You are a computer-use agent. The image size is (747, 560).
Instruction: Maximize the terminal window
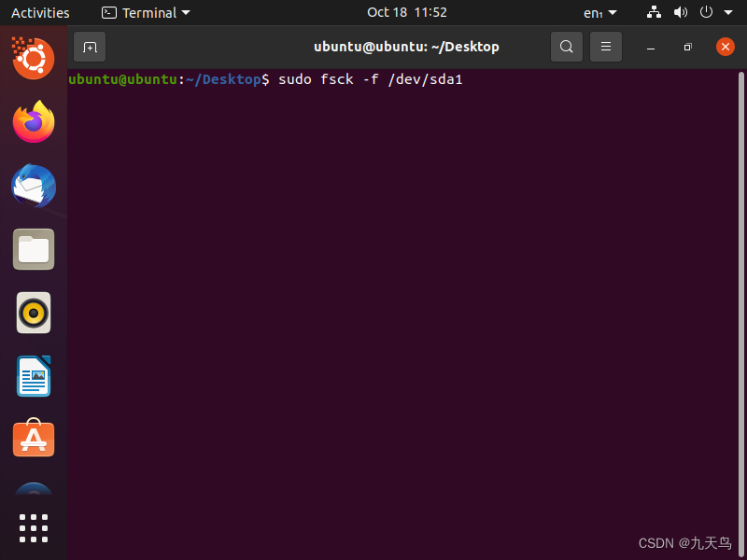tap(687, 48)
